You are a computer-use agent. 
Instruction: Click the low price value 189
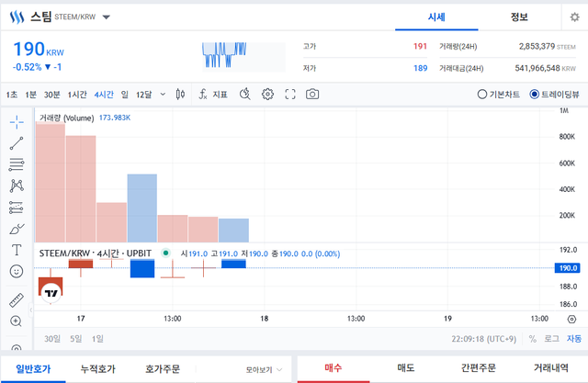pyautogui.click(x=420, y=68)
